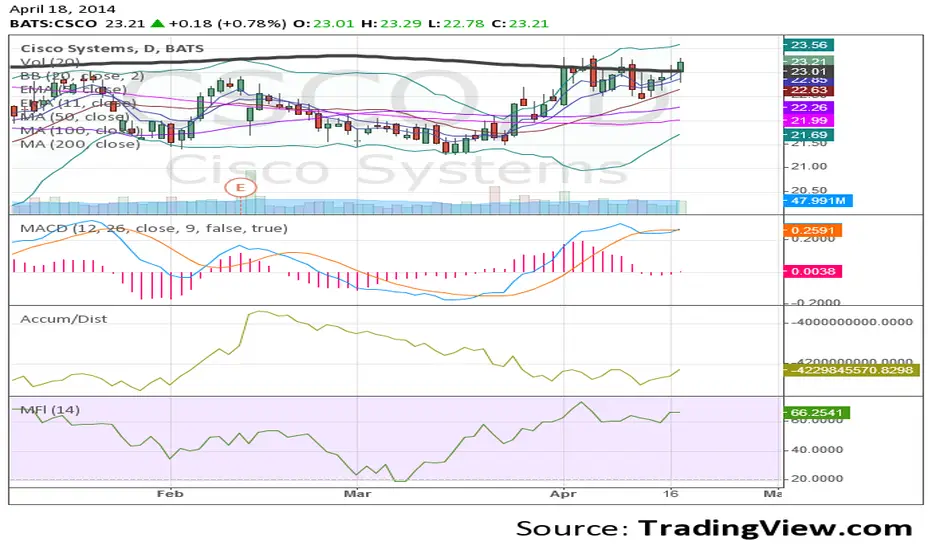Click the 47.991M volume label
Image resolution: width=932 pixels, height=550 pixels.
coord(818,200)
